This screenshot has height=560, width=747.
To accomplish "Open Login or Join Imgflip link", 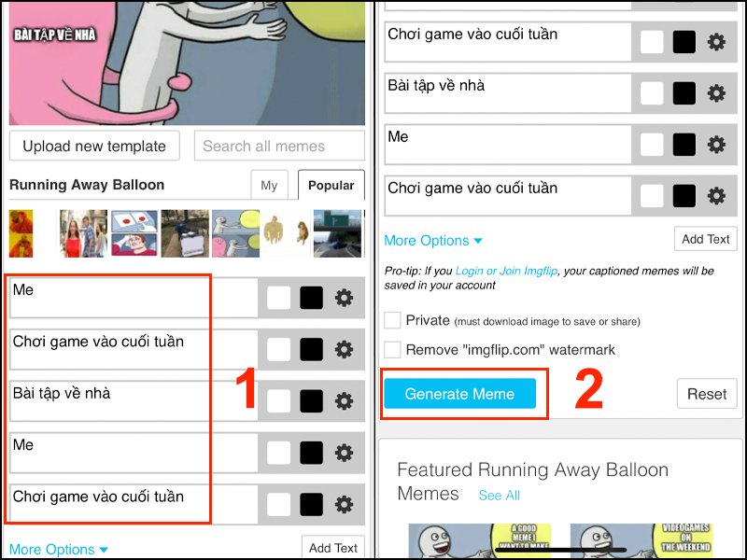I will [506, 271].
